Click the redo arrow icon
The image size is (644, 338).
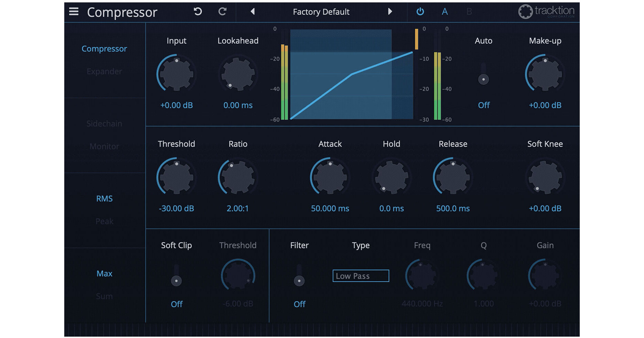[223, 11]
